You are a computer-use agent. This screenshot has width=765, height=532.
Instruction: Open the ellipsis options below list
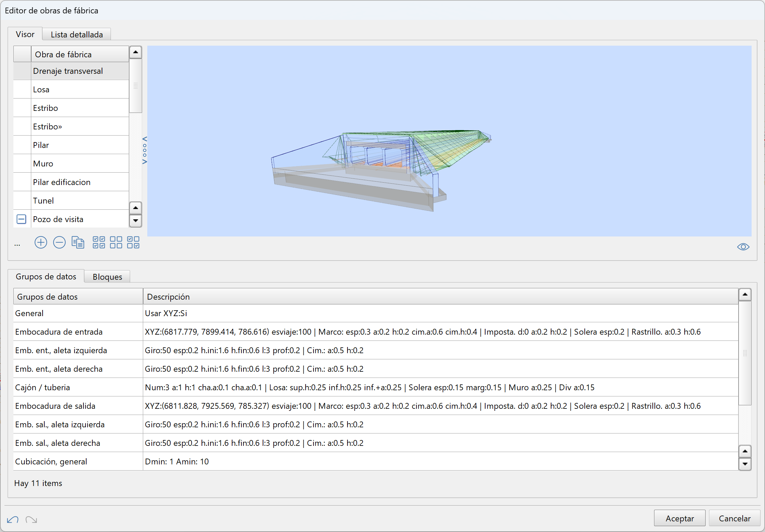[x=17, y=245]
